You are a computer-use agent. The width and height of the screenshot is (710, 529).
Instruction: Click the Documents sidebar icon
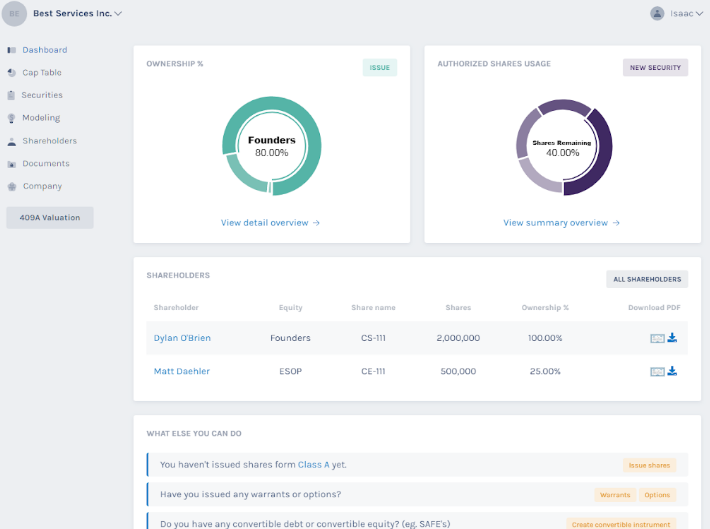(x=12, y=164)
